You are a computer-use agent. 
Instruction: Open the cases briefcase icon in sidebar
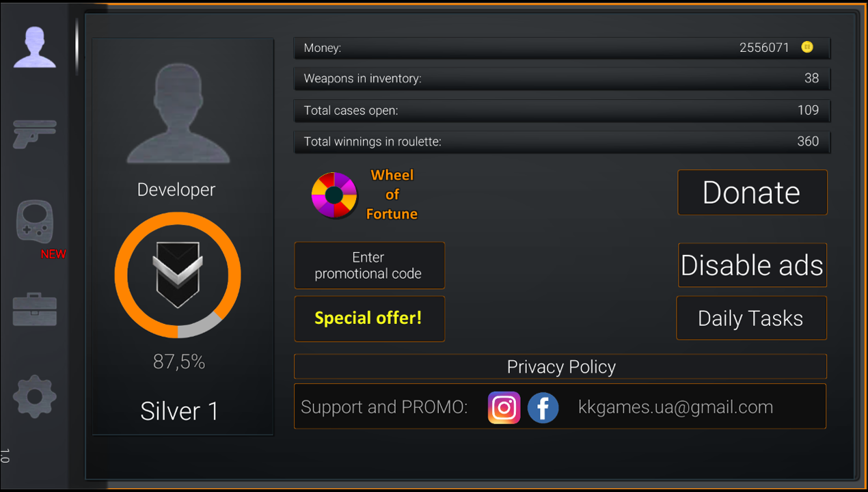click(x=35, y=310)
